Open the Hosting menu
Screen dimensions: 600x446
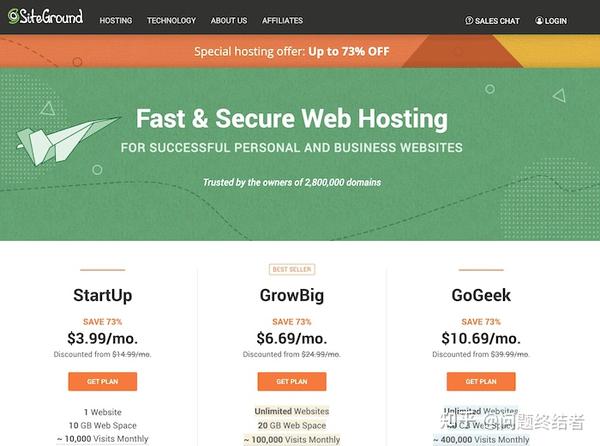tap(116, 20)
